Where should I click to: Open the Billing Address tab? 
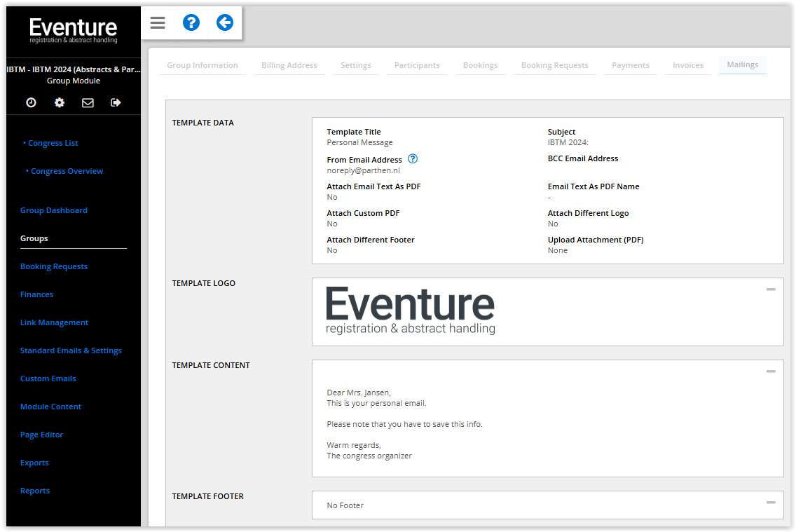coord(289,65)
